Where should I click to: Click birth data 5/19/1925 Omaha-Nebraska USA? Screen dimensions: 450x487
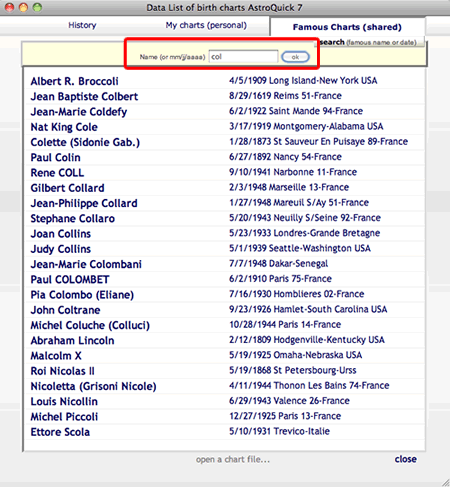tap(295, 355)
